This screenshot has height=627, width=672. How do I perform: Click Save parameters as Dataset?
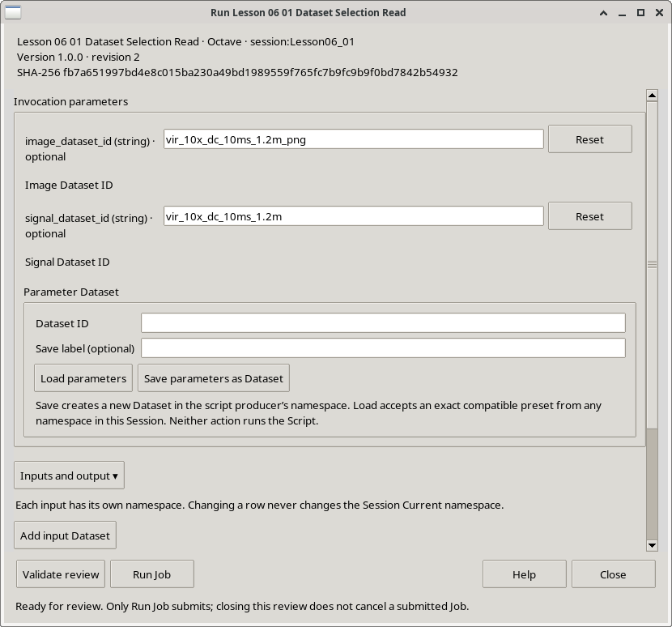tap(214, 378)
